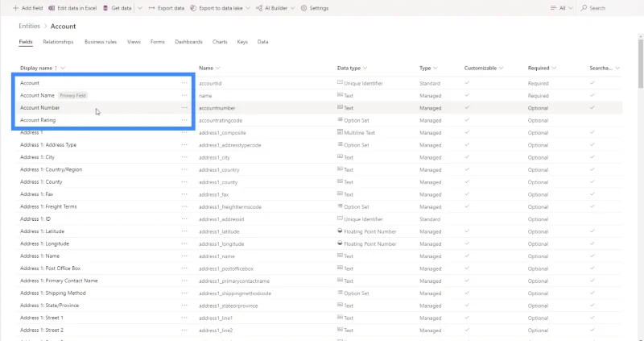Open more options for Account Number row
This screenshot has width=644, height=341.
tap(184, 108)
